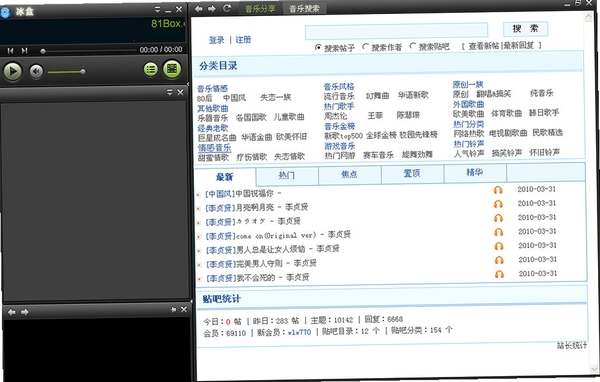Click the page scrollbar down arrow
Image resolution: width=600 pixels, height=382 pixels.
[594, 369]
